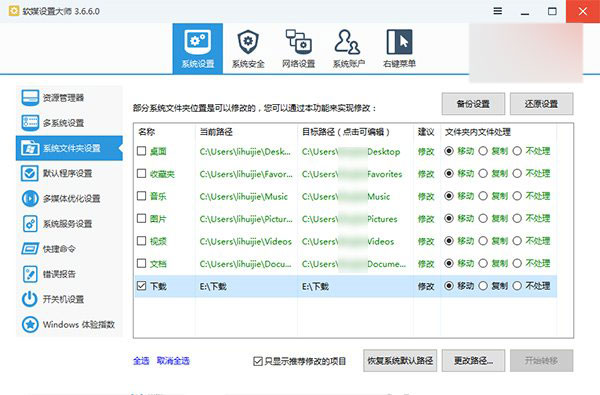Click the 全选 link
Image resolution: width=600 pixels, height=395 pixels.
pyautogui.click(x=141, y=361)
